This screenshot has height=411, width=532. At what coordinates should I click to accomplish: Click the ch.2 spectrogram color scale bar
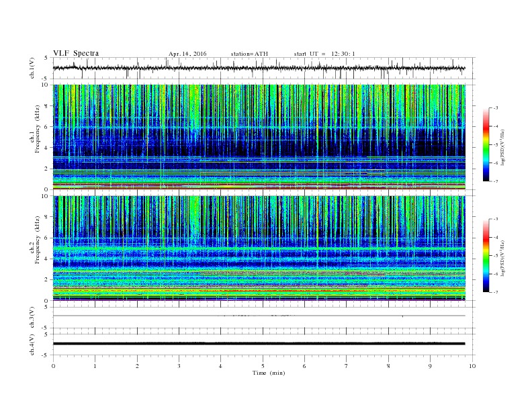tap(486, 255)
